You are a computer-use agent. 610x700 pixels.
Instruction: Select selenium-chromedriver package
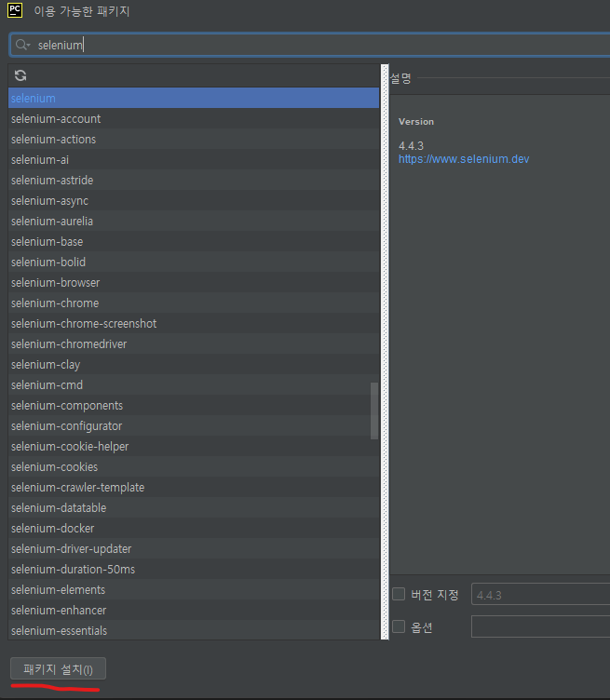pyautogui.click(x=194, y=344)
